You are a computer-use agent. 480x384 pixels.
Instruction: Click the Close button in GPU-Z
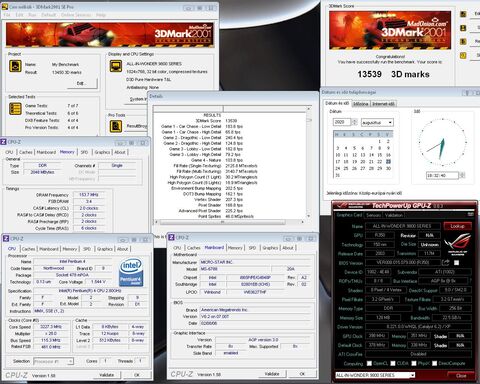point(461,375)
